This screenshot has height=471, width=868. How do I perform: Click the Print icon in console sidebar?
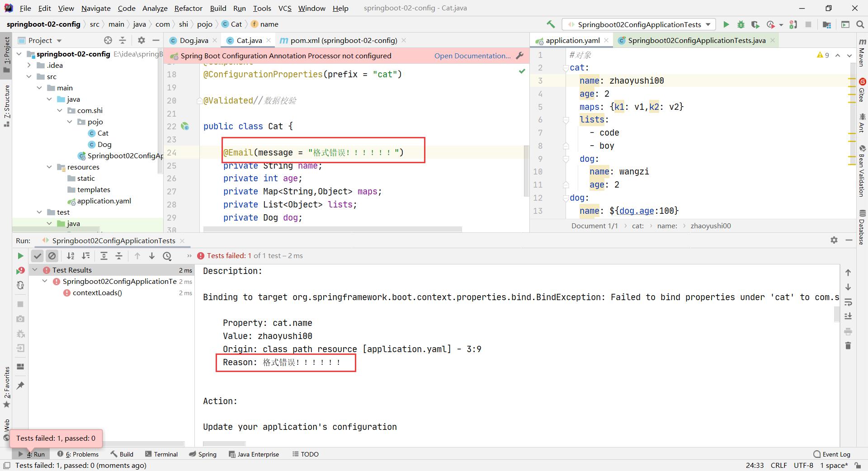[848, 331]
